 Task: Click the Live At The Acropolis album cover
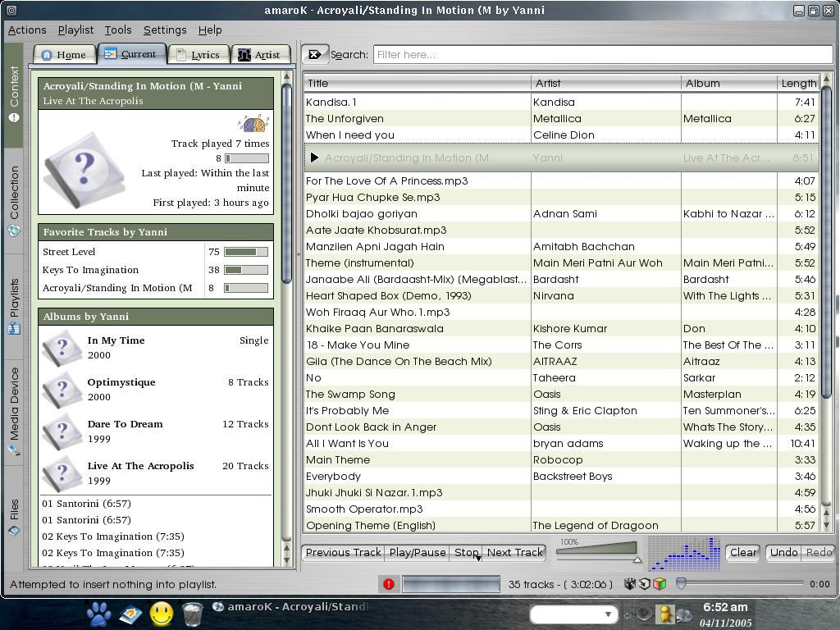62,473
